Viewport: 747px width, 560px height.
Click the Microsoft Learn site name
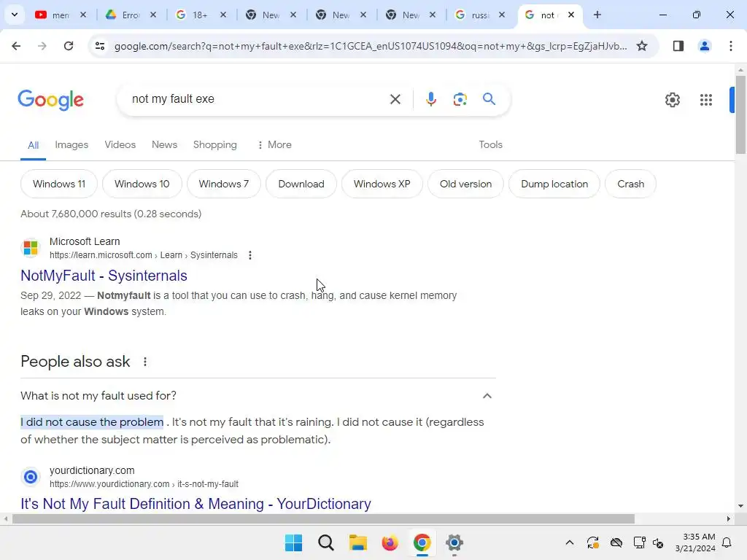(85, 242)
